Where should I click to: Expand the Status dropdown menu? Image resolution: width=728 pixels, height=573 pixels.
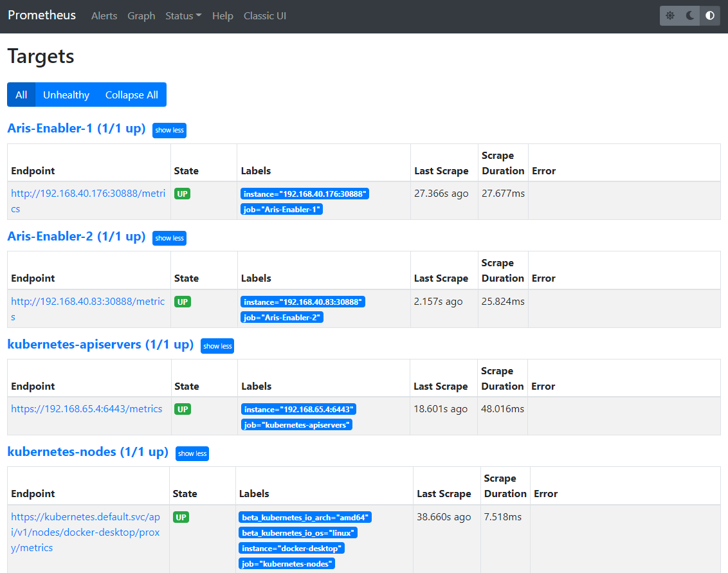(183, 16)
